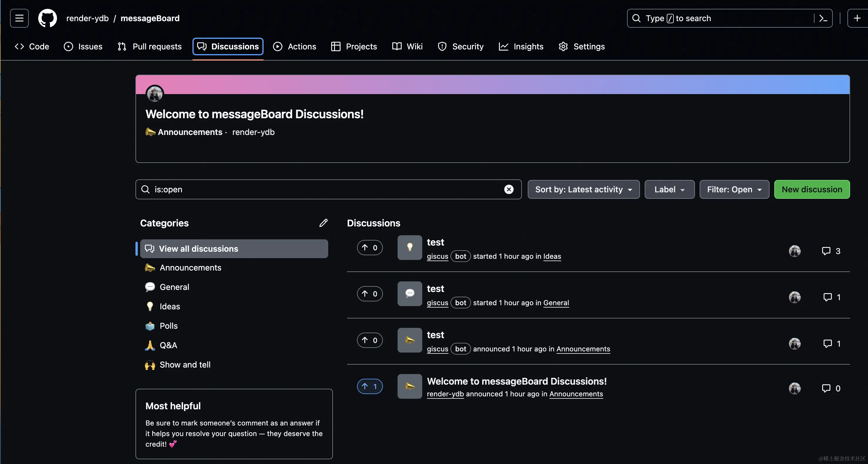Screen dimensions: 868x464
Task: Click the GitHub logo icon
Action: click(x=48, y=18)
